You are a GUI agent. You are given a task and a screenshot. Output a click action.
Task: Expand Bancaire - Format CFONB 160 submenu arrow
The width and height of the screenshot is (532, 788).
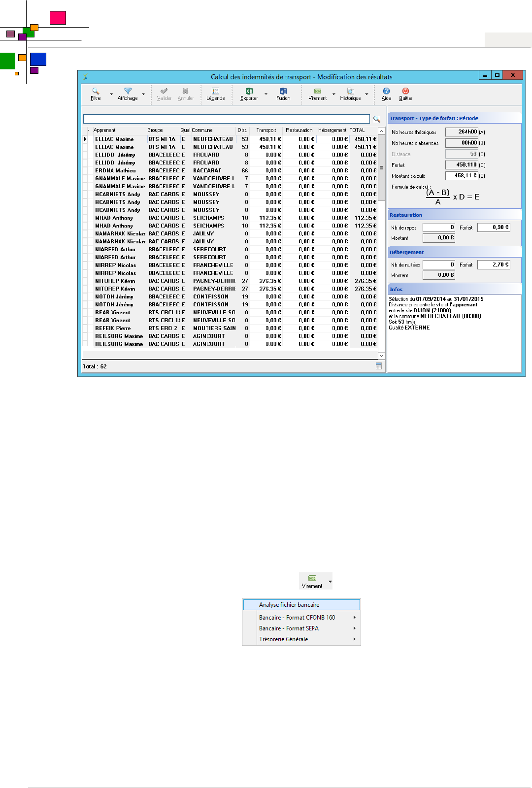point(354,617)
